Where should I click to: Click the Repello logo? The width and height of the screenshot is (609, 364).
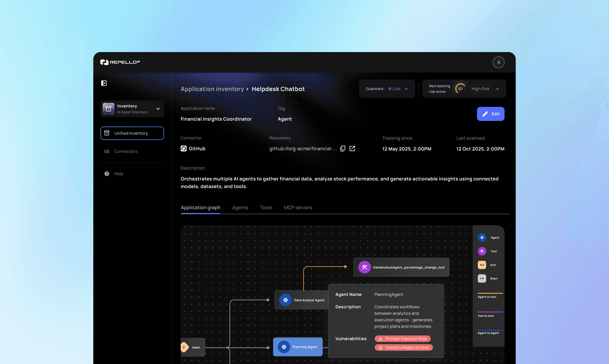tap(120, 62)
